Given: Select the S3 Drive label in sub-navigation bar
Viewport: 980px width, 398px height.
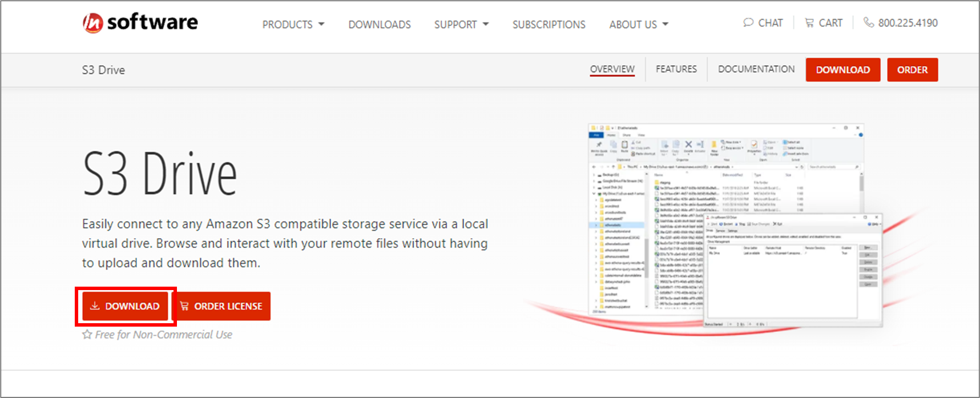Looking at the screenshot, I should 103,70.
